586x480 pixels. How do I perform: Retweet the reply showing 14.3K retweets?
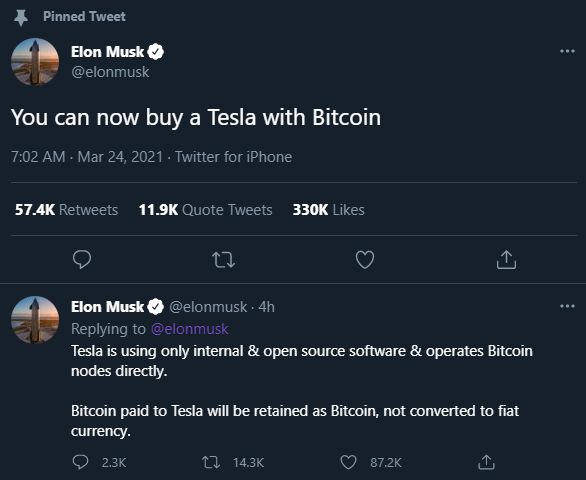211,462
